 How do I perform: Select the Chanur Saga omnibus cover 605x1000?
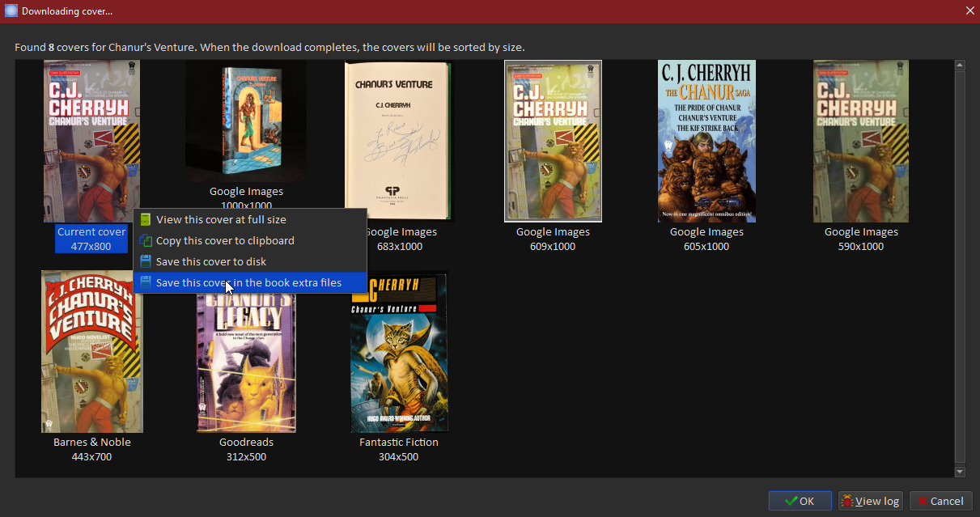pyautogui.click(x=706, y=142)
